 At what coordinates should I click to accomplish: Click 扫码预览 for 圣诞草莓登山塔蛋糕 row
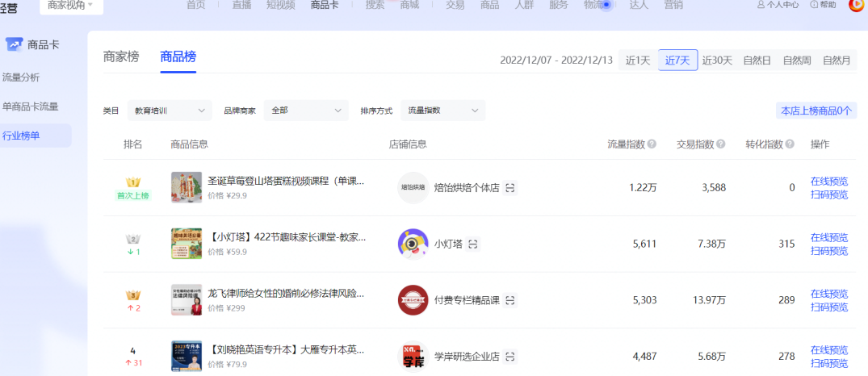pos(829,194)
